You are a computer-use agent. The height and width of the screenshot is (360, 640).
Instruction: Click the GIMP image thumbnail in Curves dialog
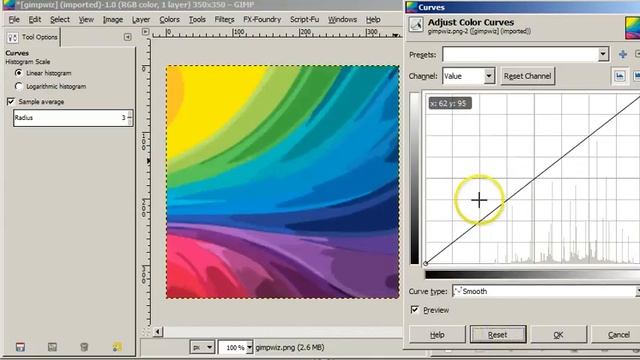(x=632, y=28)
